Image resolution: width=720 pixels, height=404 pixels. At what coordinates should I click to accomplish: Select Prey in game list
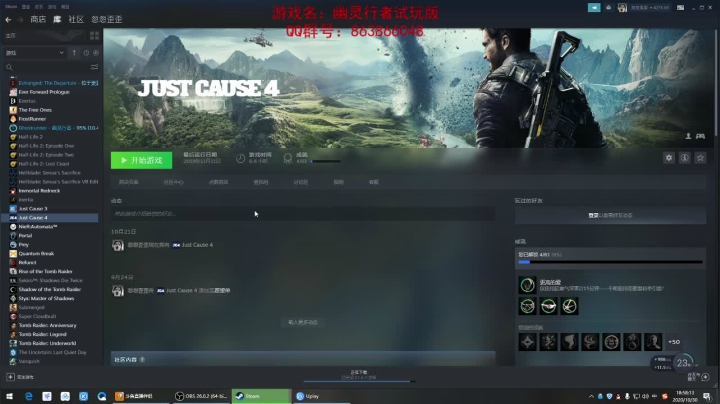23,244
